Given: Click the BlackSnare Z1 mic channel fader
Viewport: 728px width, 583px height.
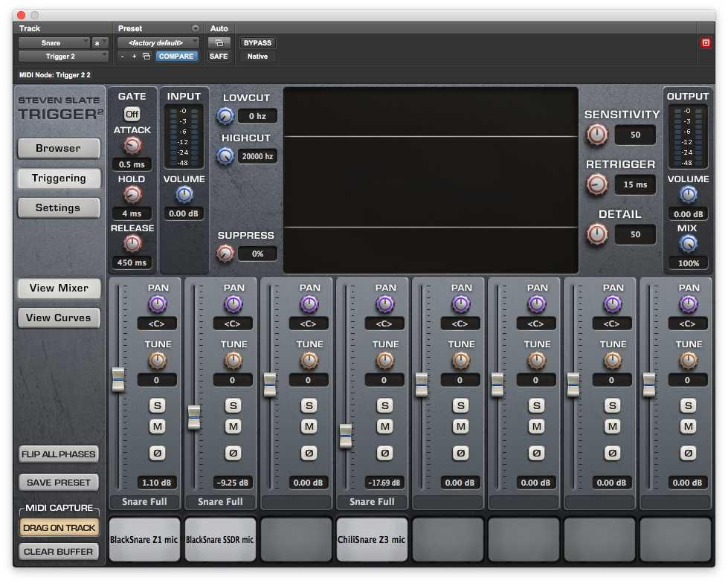Looking at the screenshot, I should (x=118, y=379).
